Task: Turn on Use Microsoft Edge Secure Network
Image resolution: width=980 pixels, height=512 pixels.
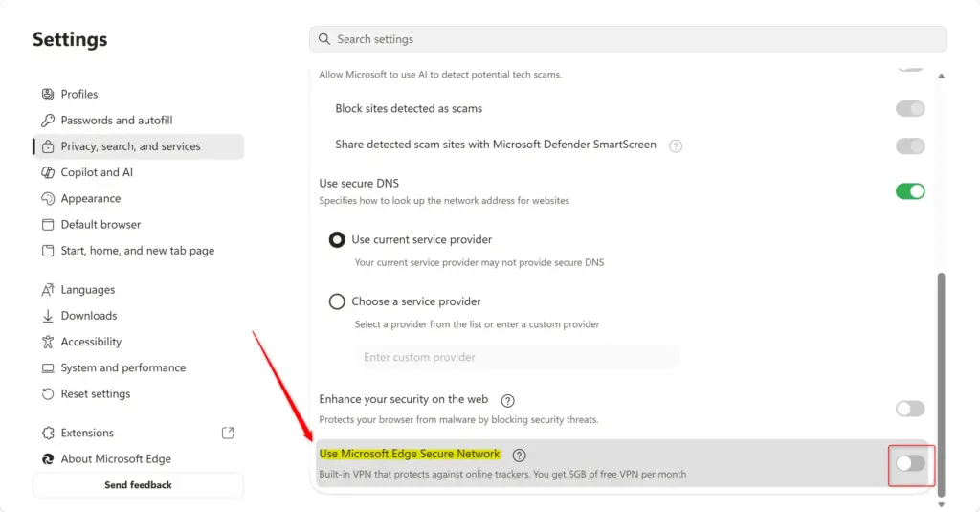Action: click(x=910, y=463)
